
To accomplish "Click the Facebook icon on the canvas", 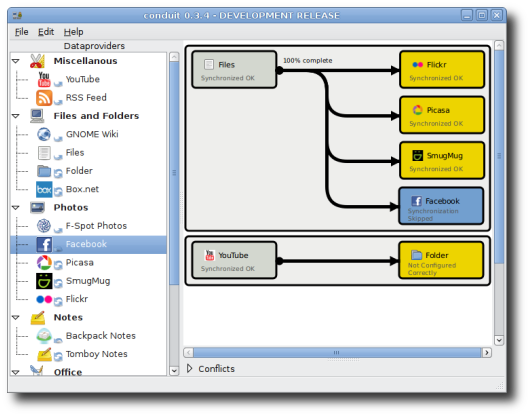I will tap(416, 201).
